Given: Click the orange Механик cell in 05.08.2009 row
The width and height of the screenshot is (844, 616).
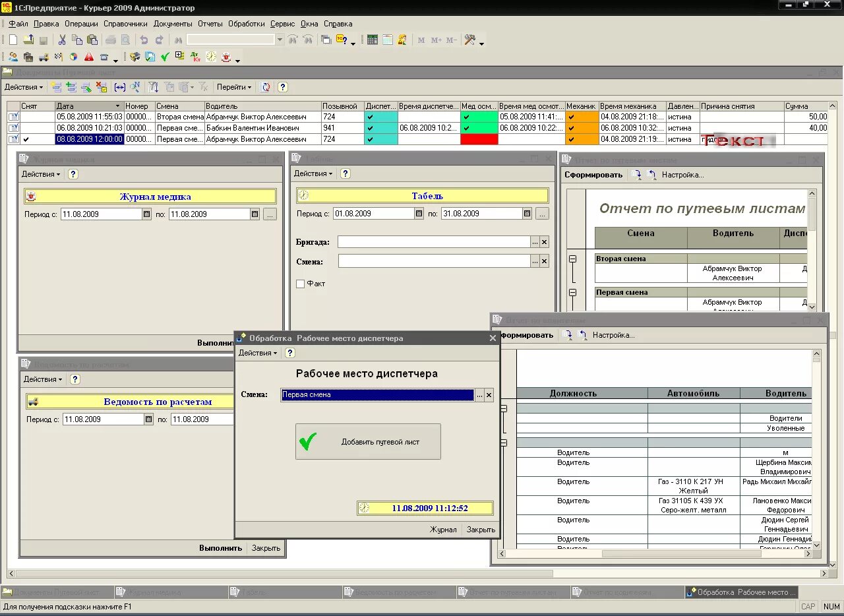Looking at the screenshot, I should (582, 117).
